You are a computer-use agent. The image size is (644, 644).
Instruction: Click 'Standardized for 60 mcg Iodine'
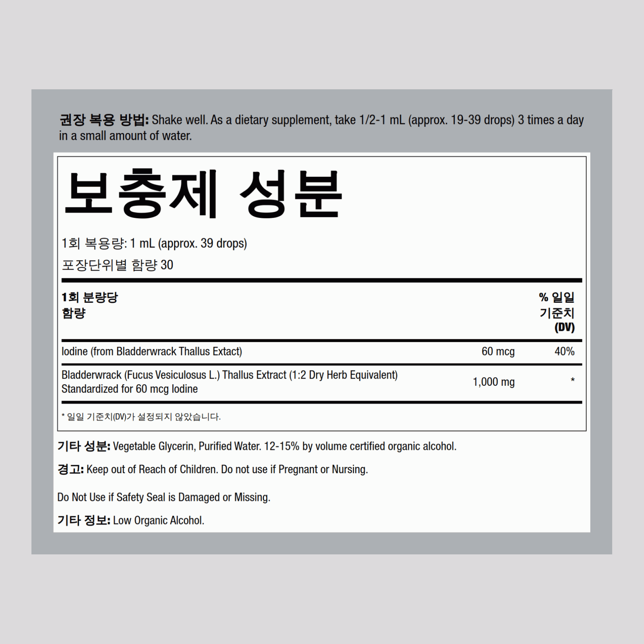(x=130, y=389)
